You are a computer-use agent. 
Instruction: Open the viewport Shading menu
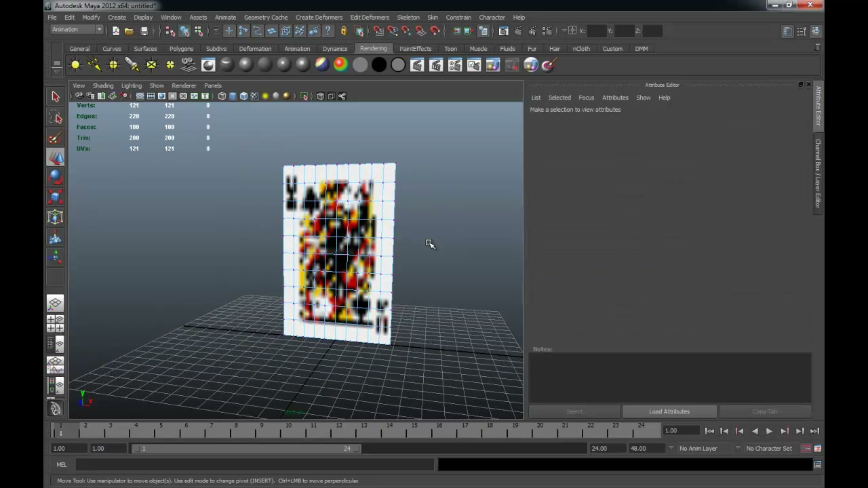tap(103, 85)
